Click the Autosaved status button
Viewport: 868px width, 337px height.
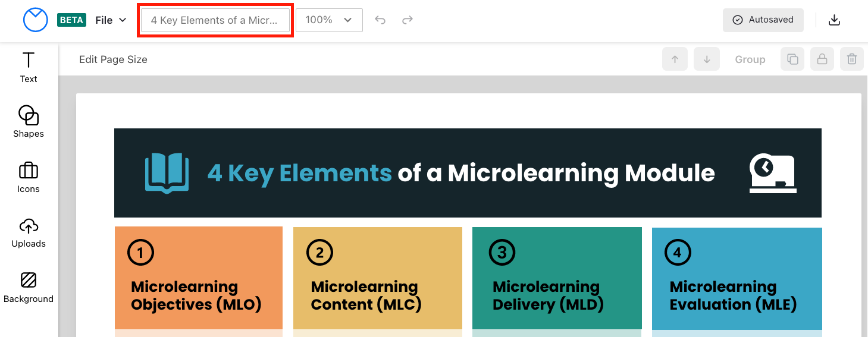763,20
